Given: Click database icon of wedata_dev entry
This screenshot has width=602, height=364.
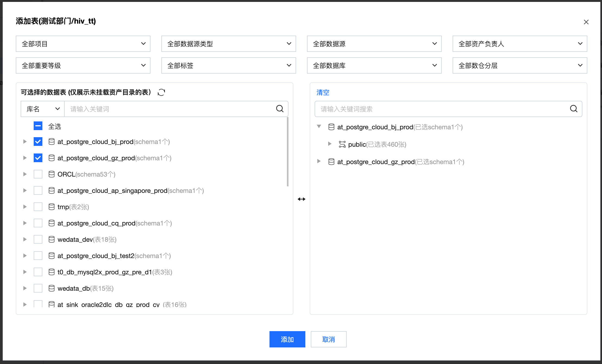Looking at the screenshot, I should [x=51, y=239].
